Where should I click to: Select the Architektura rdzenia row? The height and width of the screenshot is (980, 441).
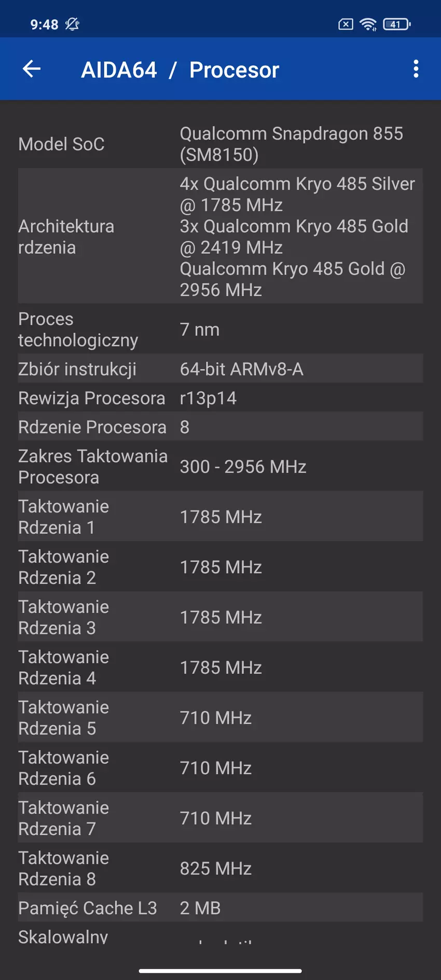[220, 237]
